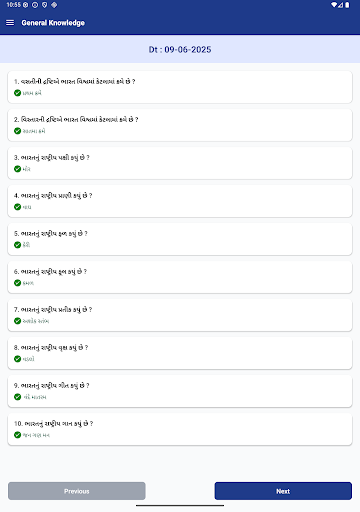Tap the clock time in status bar
This screenshot has height=512, width=360.
[x=13, y=5]
